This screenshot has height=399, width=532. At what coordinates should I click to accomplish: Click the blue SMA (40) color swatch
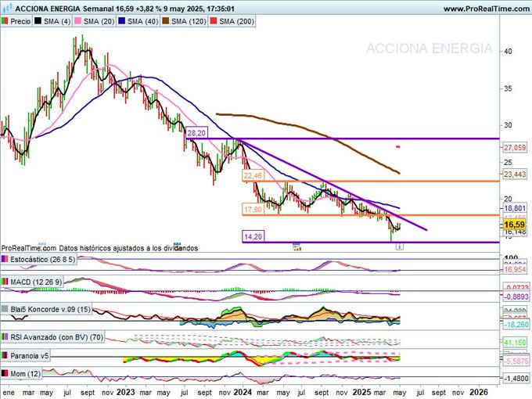[x=122, y=21]
